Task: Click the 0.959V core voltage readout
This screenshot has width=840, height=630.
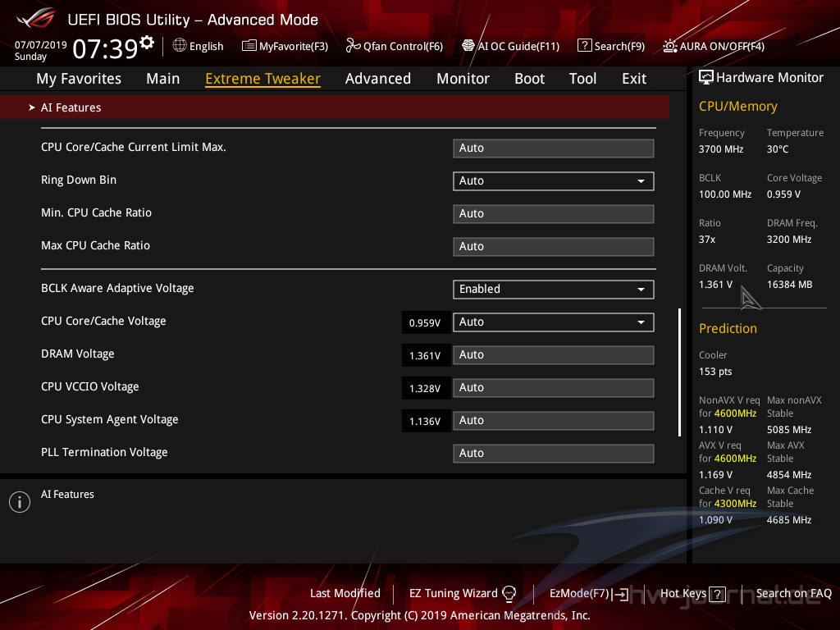Action: point(426,322)
